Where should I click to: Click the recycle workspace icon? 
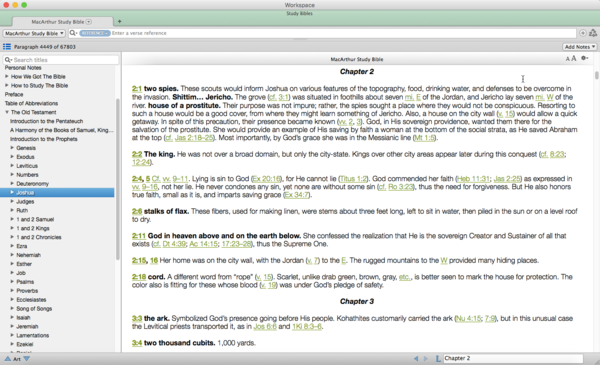(593, 33)
